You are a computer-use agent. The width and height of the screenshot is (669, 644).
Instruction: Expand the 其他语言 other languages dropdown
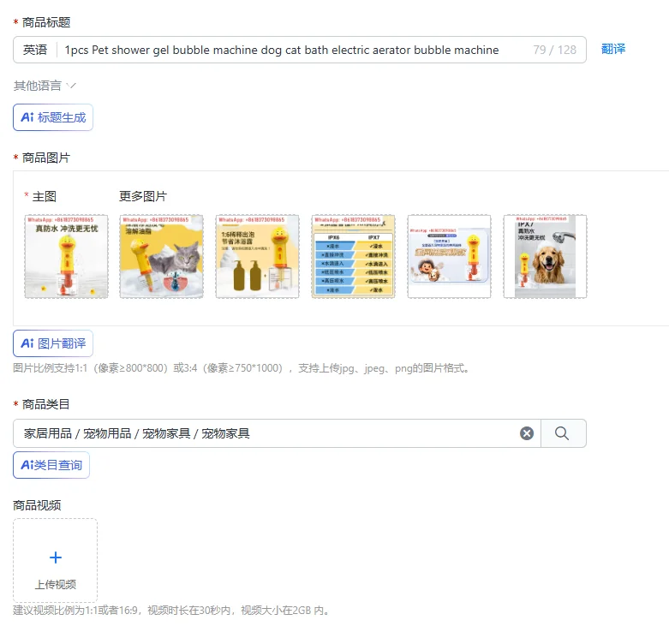click(45, 86)
